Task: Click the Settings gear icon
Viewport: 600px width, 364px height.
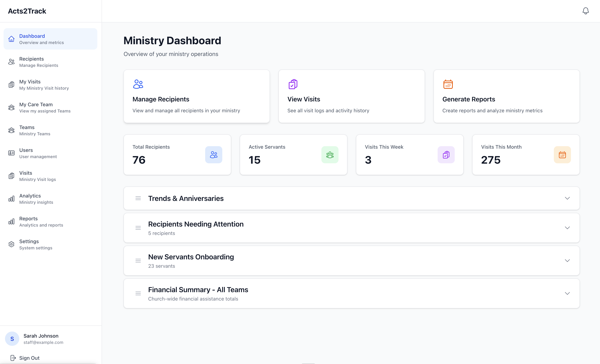Action: click(11, 244)
